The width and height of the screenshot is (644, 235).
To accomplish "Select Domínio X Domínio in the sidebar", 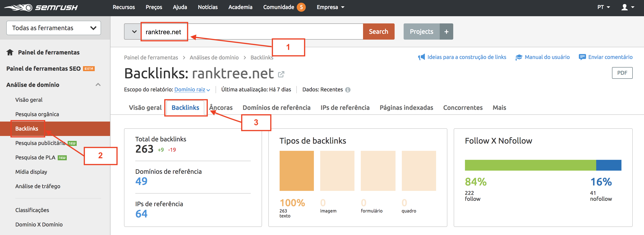I will point(39,224).
